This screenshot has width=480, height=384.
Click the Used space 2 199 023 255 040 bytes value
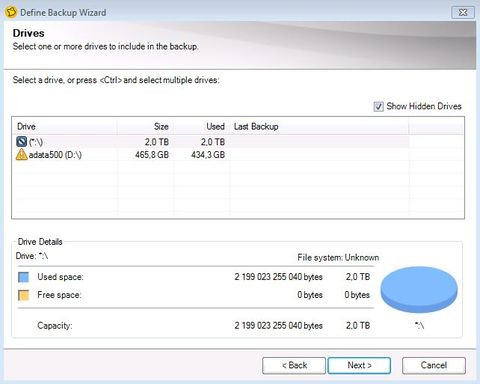pyautogui.click(x=278, y=277)
